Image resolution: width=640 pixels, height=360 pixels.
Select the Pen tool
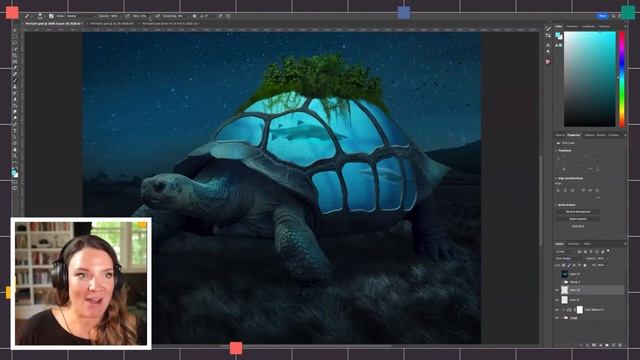tap(15, 124)
